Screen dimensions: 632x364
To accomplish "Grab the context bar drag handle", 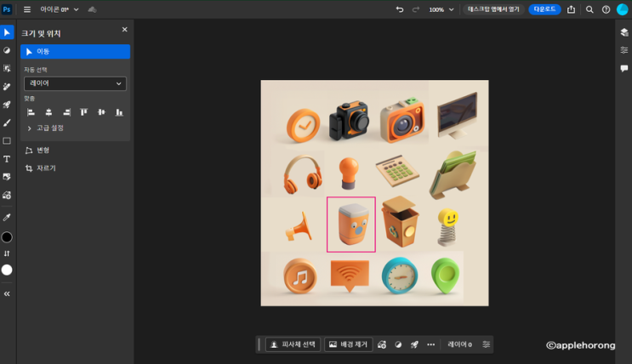I will (x=259, y=344).
